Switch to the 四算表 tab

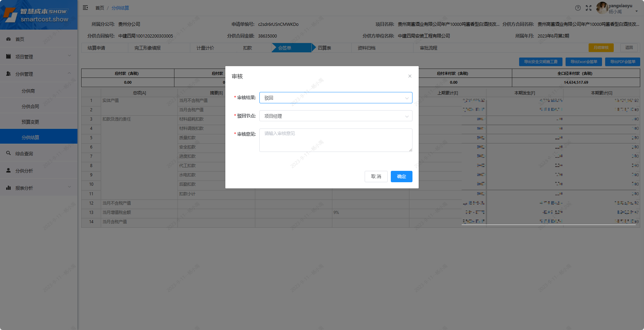[324, 48]
